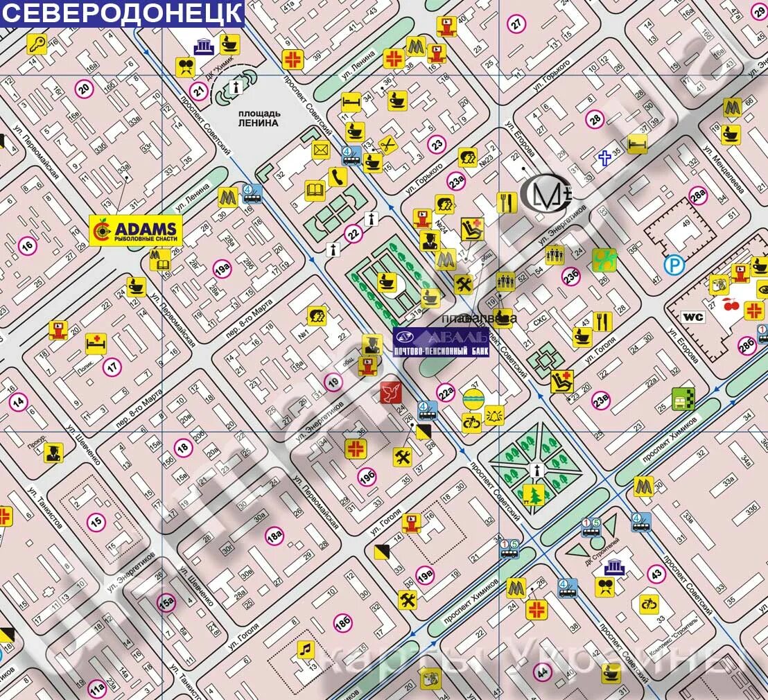Open the ADAMS рыболовные снасти advertisement

[x=136, y=230]
